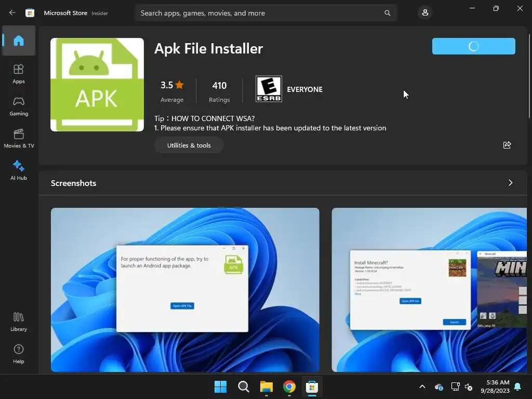Click the search magnifier icon in the search box
Image resolution: width=532 pixels, height=399 pixels.
click(x=387, y=13)
